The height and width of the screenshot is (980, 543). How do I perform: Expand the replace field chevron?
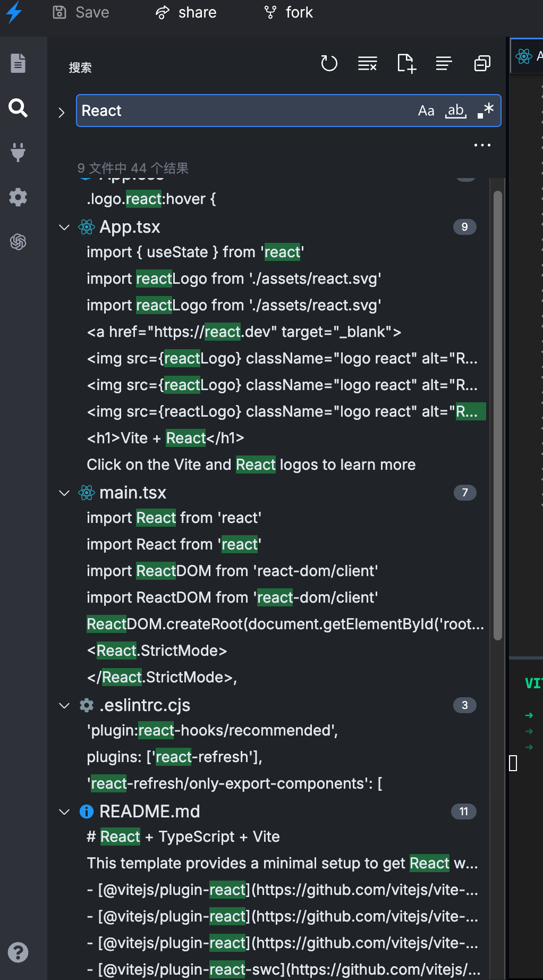click(62, 113)
